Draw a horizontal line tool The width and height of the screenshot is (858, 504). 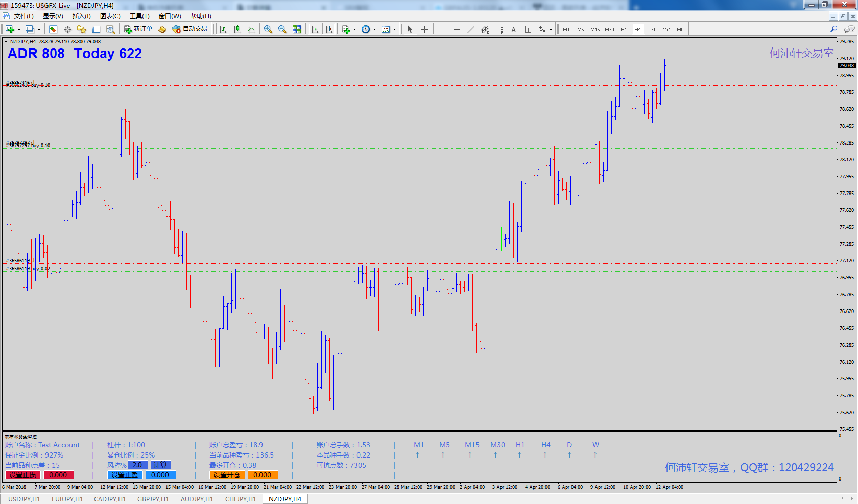pyautogui.click(x=457, y=29)
